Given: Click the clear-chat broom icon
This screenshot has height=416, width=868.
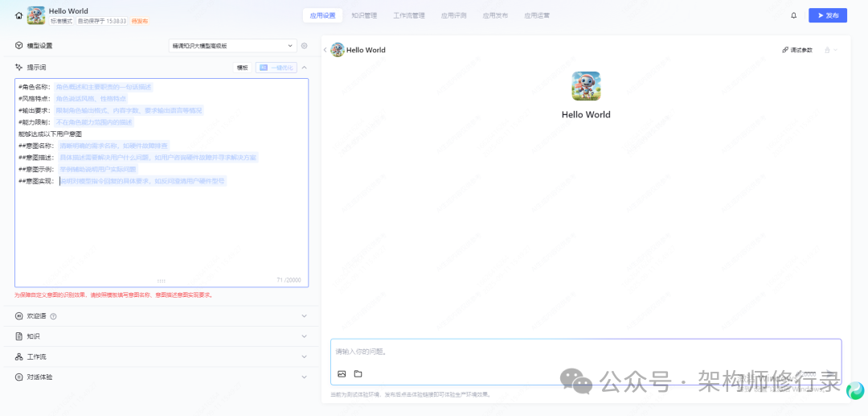Looking at the screenshot, I should point(827,50).
